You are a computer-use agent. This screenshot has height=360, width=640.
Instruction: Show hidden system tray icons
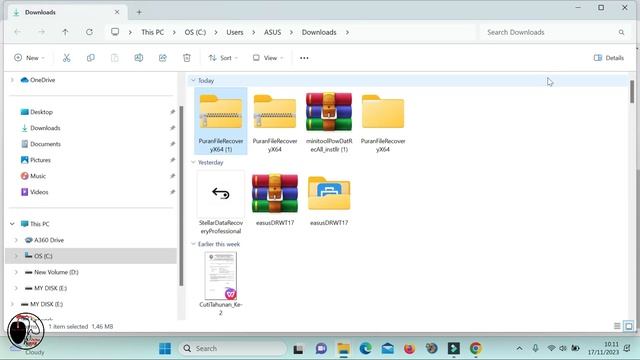[x=519, y=349]
